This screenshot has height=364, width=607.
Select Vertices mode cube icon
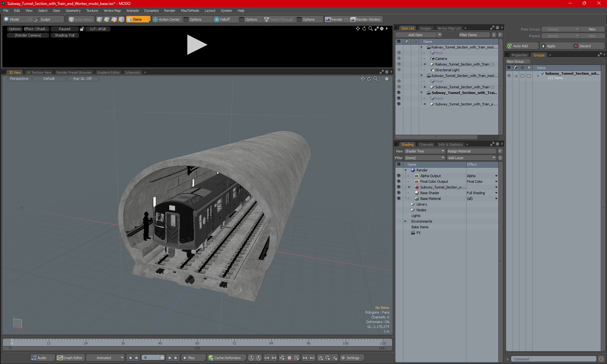click(99, 20)
